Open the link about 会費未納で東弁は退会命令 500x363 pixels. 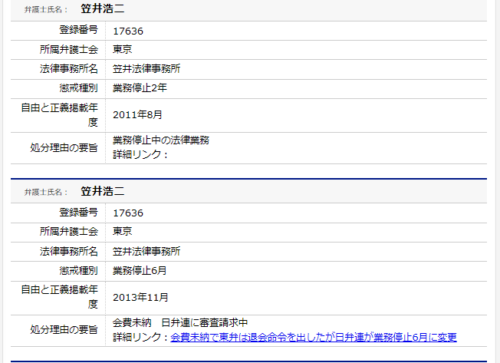point(313,337)
